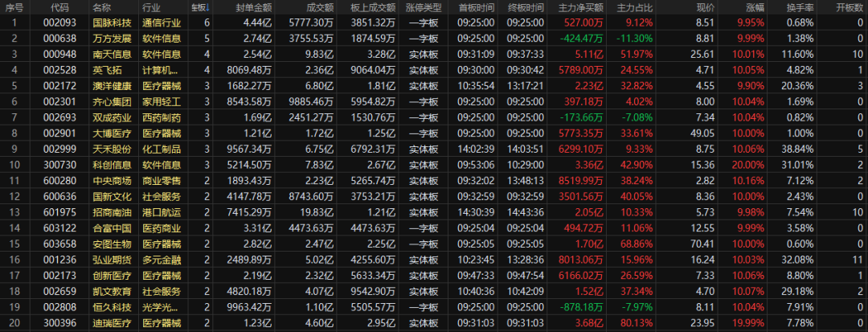
Task: Sort by 首板时间 column header
Action: coord(477,8)
